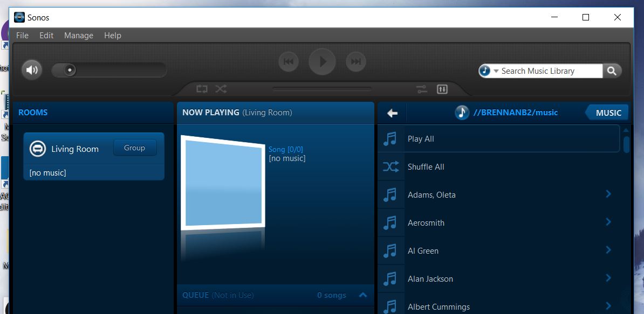Viewport: 644px width, 314px height.
Task: Toggle shuffle mode in playback controls
Action: tap(221, 89)
